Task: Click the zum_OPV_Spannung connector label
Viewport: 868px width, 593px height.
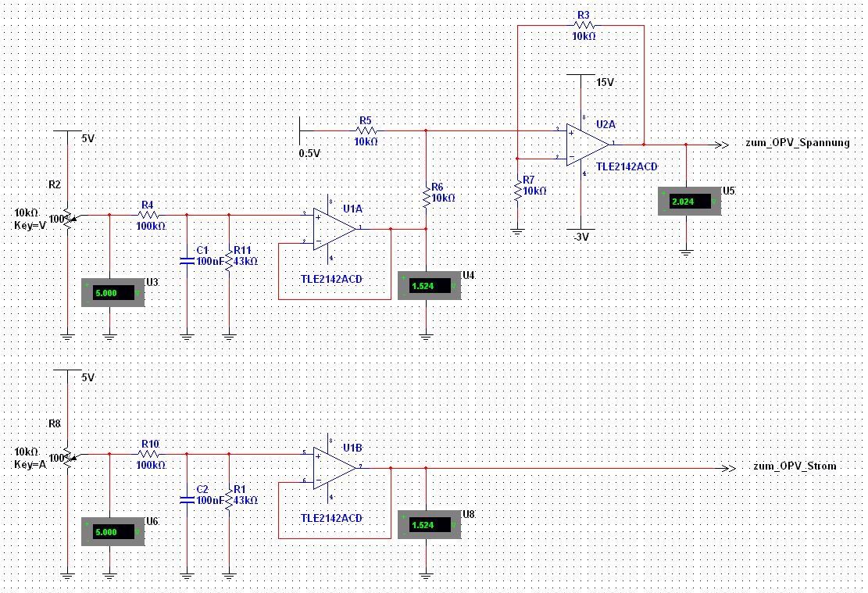Action: (797, 143)
